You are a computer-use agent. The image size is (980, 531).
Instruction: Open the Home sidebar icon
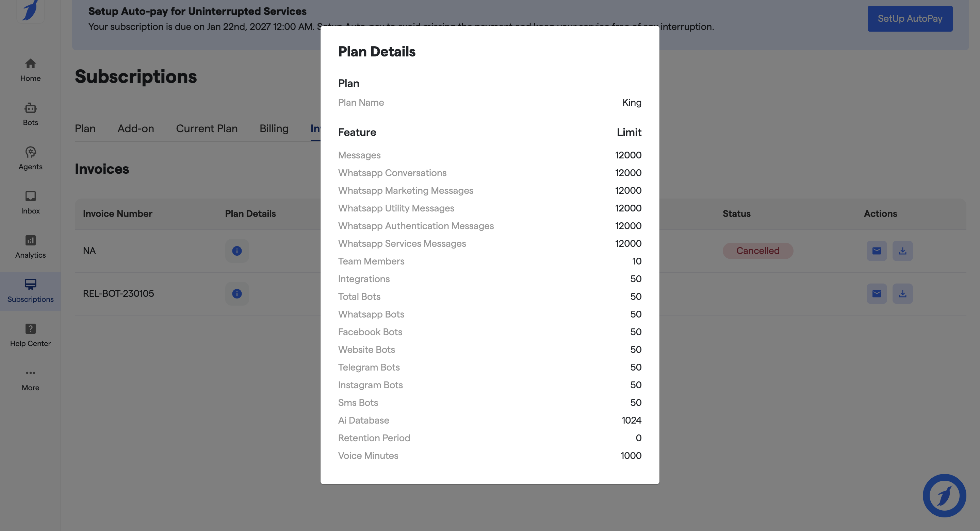[30, 70]
